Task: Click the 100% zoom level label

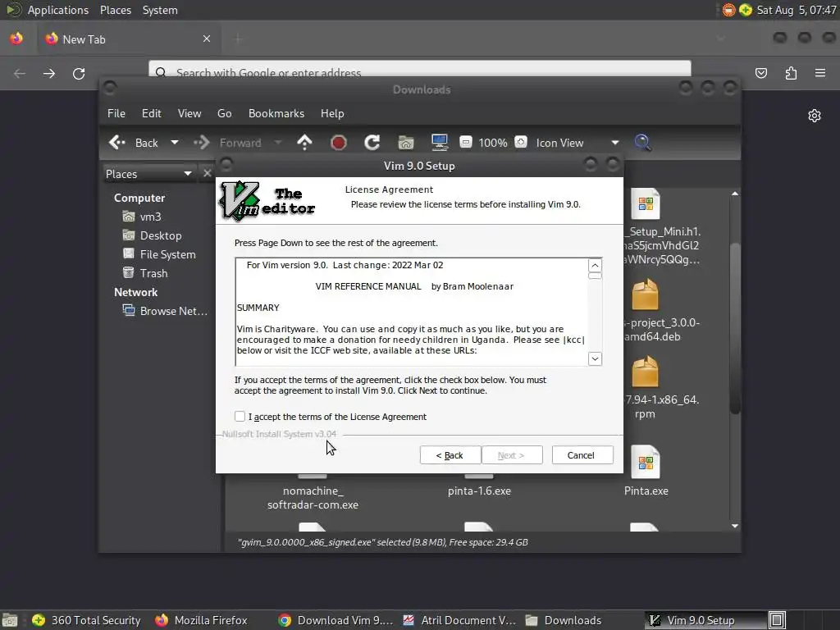Action: click(x=493, y=143)
